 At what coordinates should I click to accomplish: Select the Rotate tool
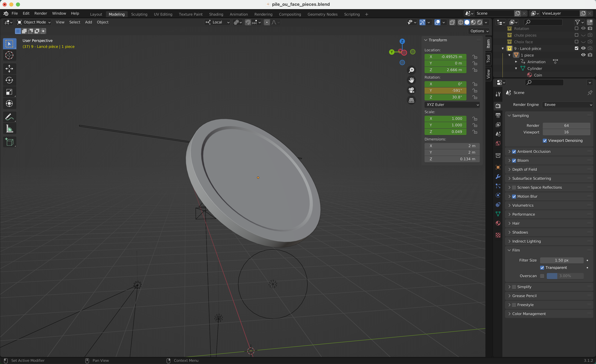pyautogui.click(x=9, y=80)
